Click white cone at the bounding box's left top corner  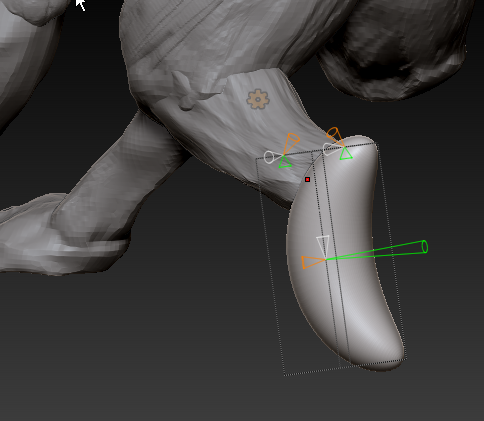click(x=272, y=157)
